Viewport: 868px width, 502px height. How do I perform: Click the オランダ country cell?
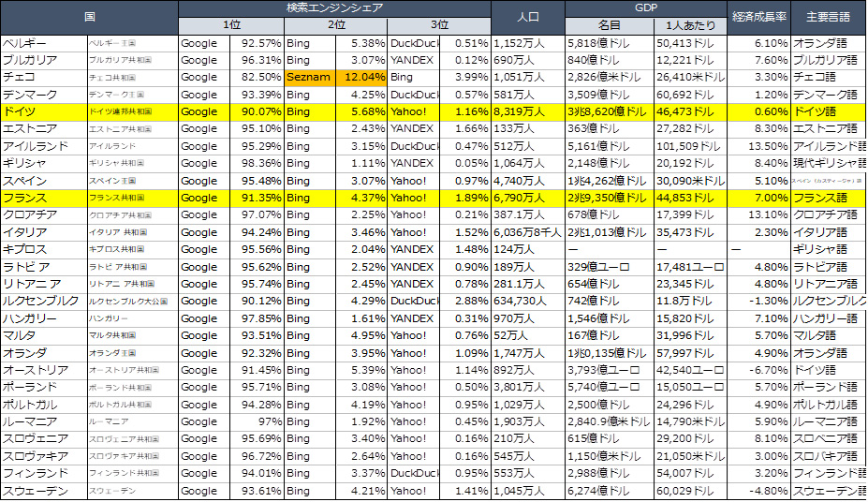44,352
